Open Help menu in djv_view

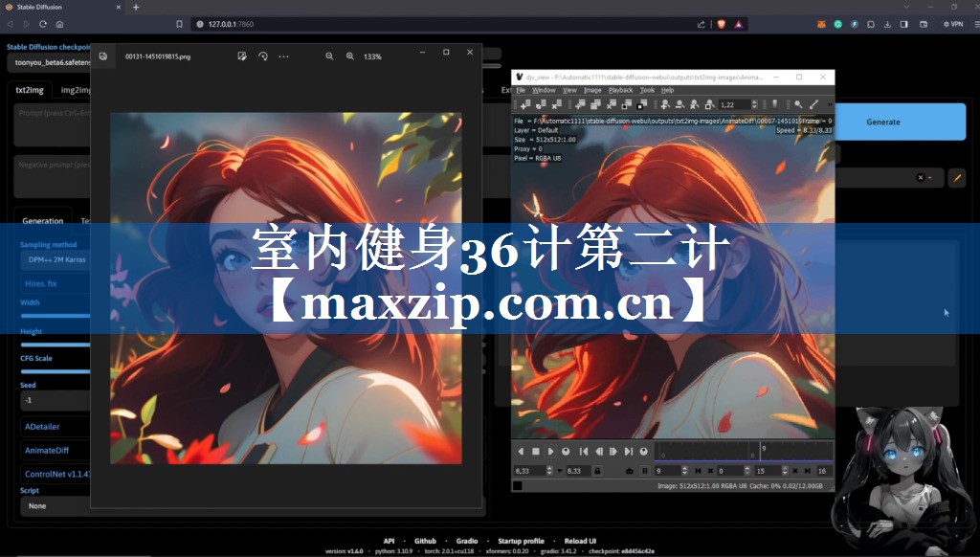point(667,90)
